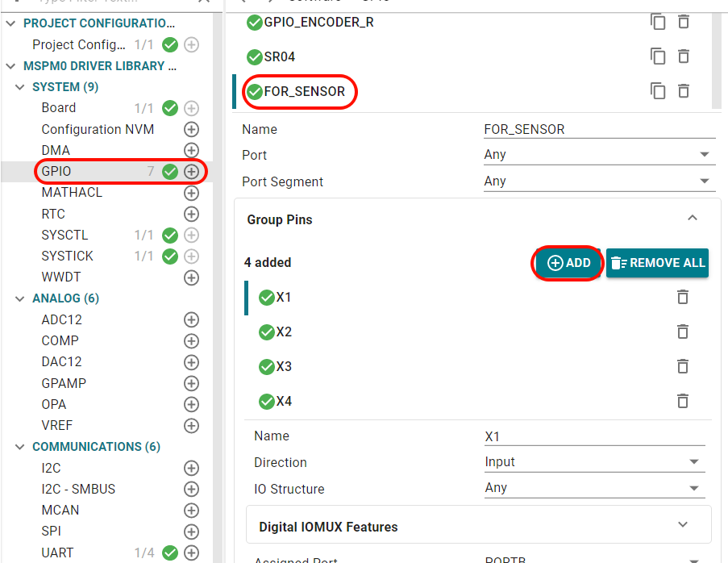Viewport: 728px width, 563px height.
Task: Collapse the ANALOG (6) category
Action: 19,298
